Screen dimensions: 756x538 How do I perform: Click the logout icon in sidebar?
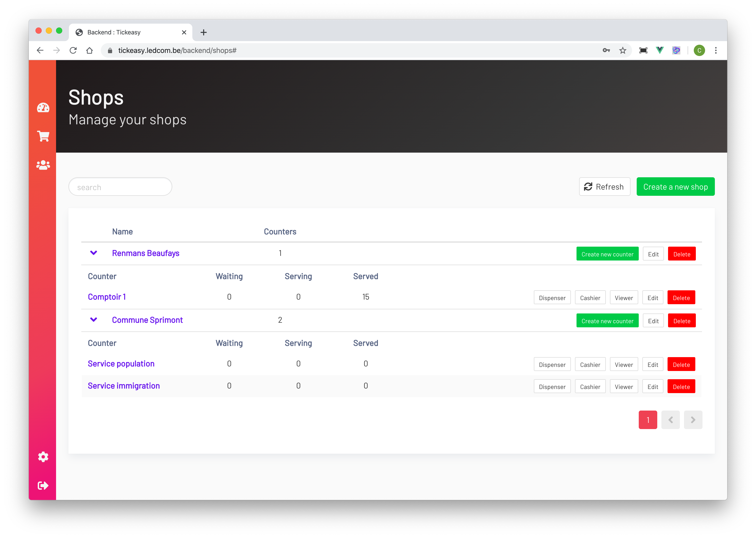point(43,486)
